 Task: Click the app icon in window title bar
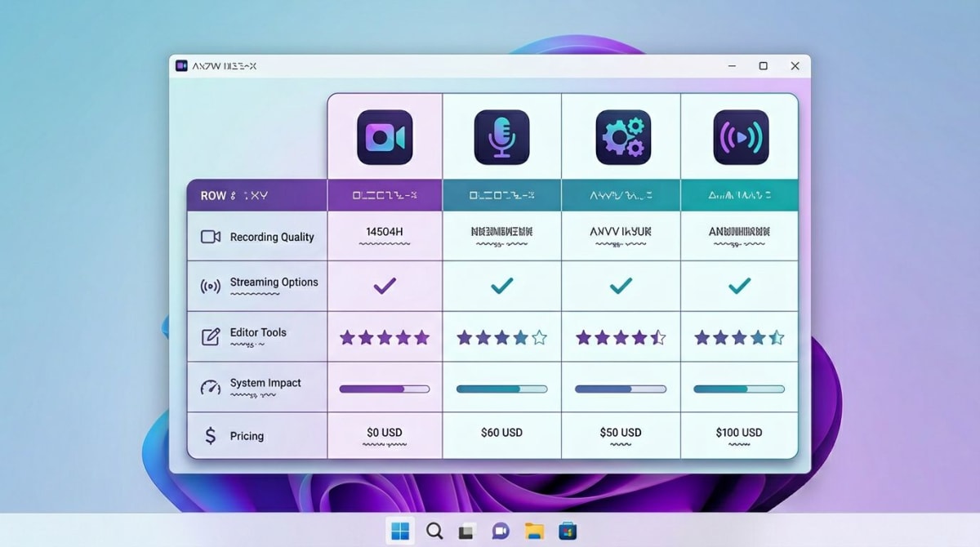181,66
